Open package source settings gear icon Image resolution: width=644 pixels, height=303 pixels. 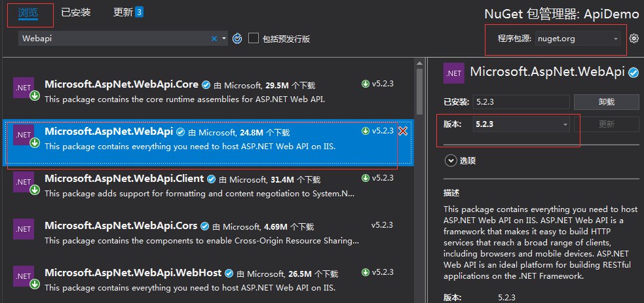pos(634,39)
